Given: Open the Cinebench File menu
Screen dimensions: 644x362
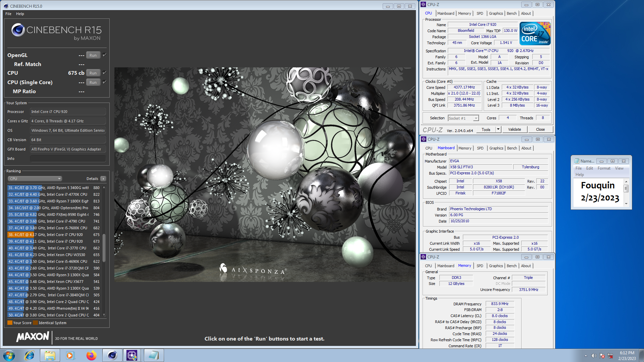Looking at the screenshot, I should point(8,14).
